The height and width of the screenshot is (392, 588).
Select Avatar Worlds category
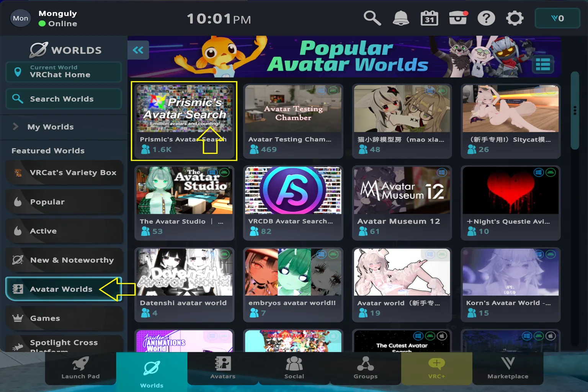point(64,289)
